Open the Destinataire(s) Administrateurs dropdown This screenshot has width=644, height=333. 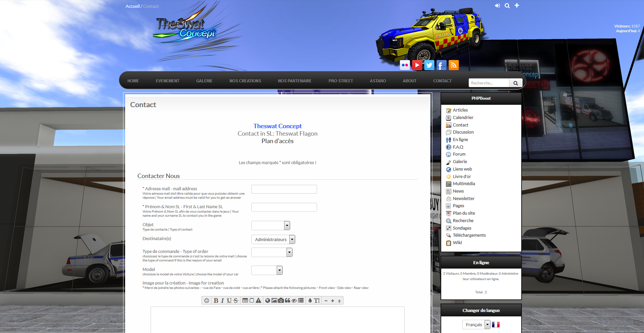273,239
